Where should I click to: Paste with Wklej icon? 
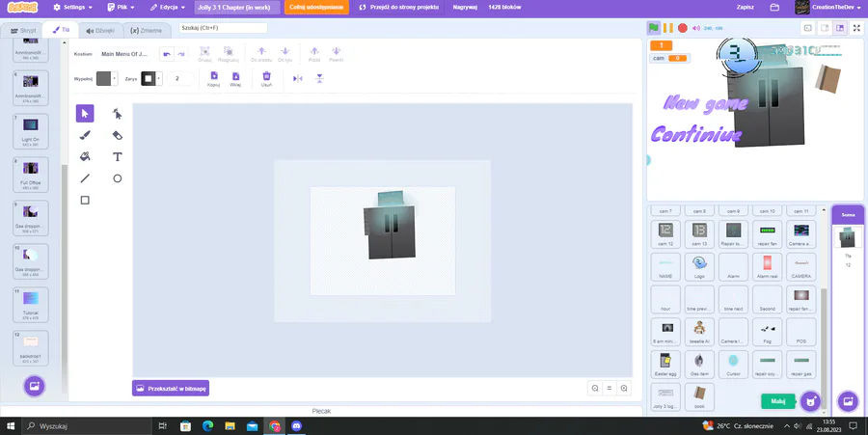235,78
